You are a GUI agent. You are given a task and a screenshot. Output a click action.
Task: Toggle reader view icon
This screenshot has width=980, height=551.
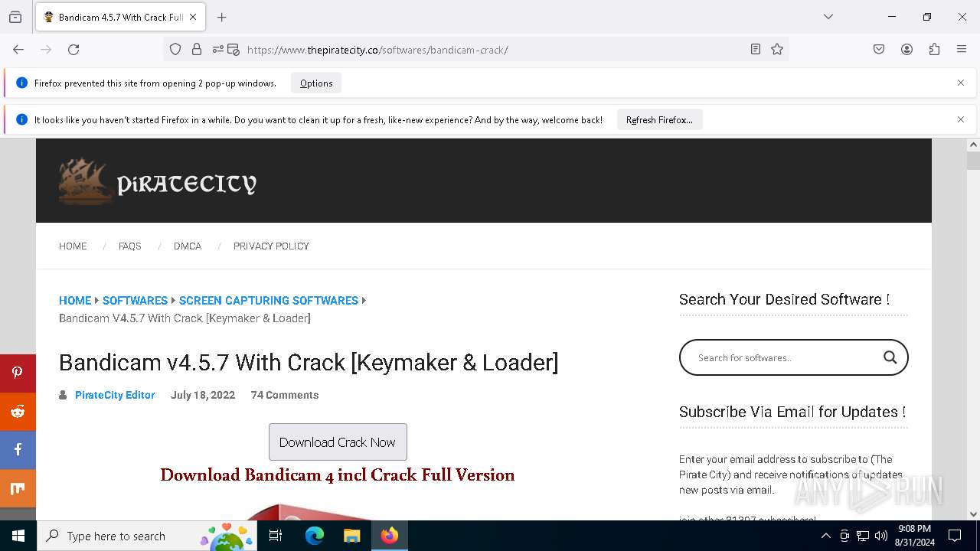click(x=756, y=50)
